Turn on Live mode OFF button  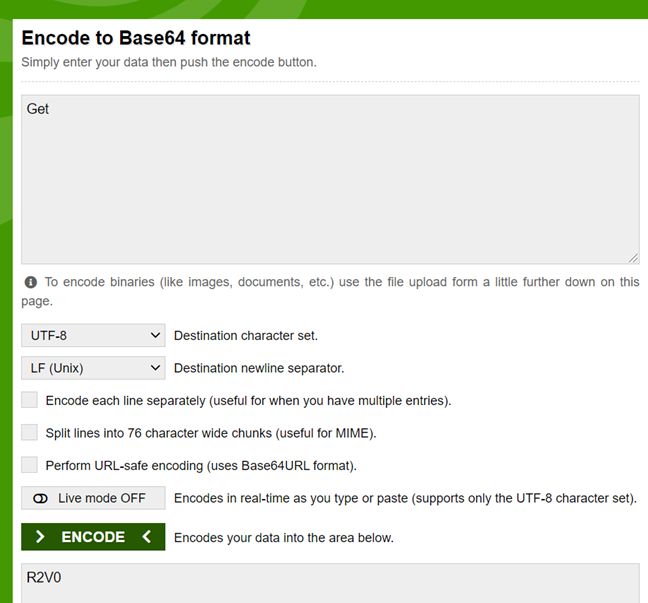click(x=93, y=498)
